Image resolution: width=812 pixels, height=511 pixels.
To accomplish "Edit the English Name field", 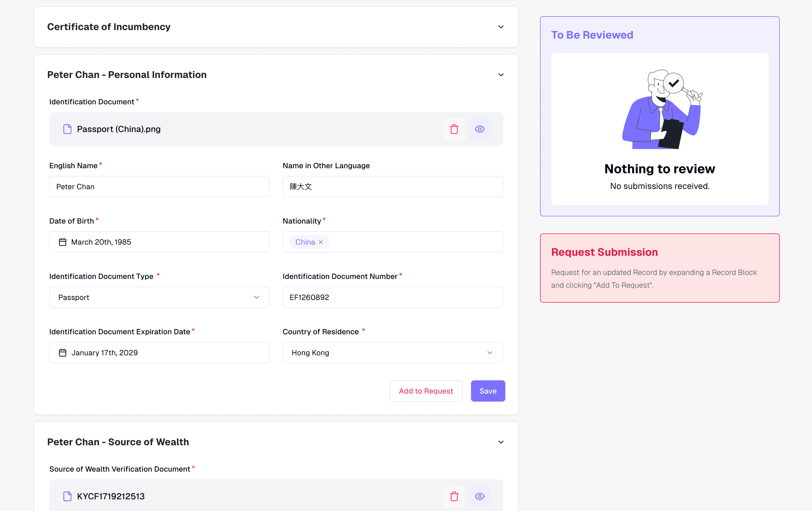I will point(160,187).
